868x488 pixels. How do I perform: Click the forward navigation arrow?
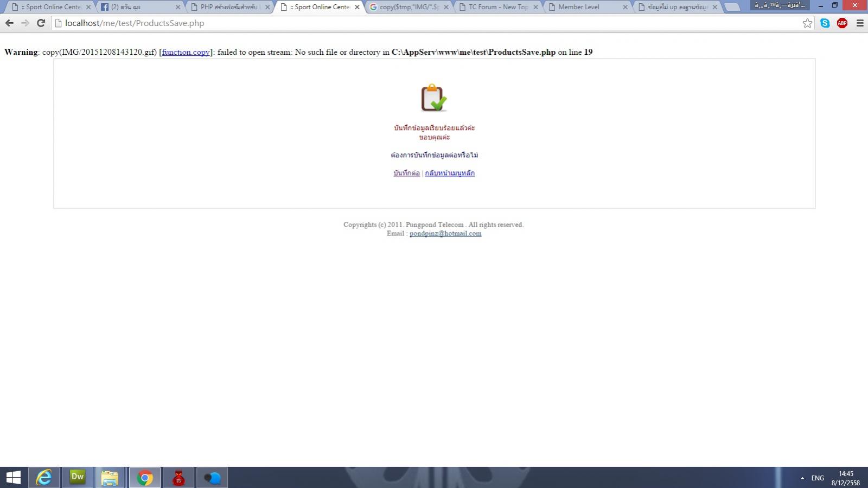click(24, 23)
